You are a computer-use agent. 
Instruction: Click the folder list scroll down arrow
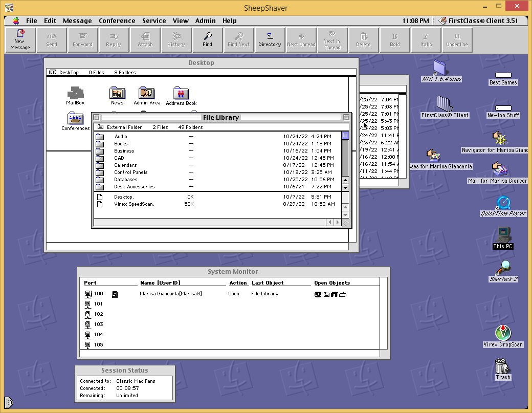coord(345,187)
